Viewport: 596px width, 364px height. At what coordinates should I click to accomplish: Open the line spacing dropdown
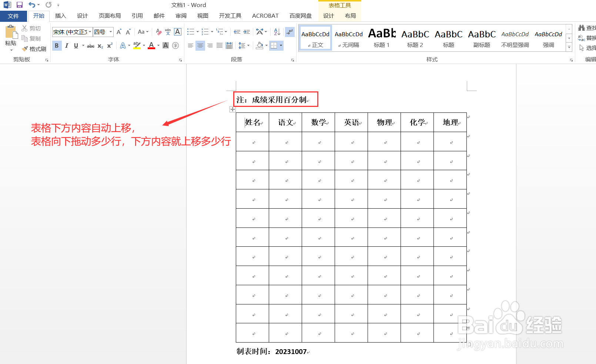click(248, 45)
